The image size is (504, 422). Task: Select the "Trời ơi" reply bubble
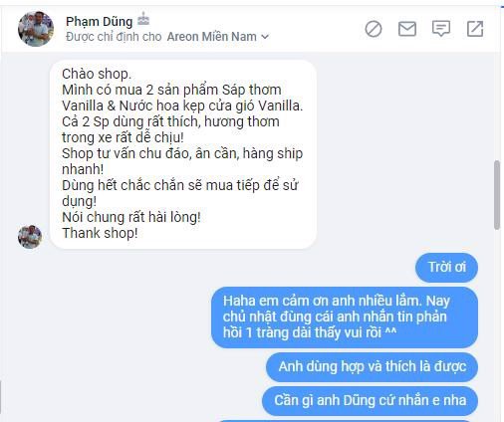coord(446,268)
